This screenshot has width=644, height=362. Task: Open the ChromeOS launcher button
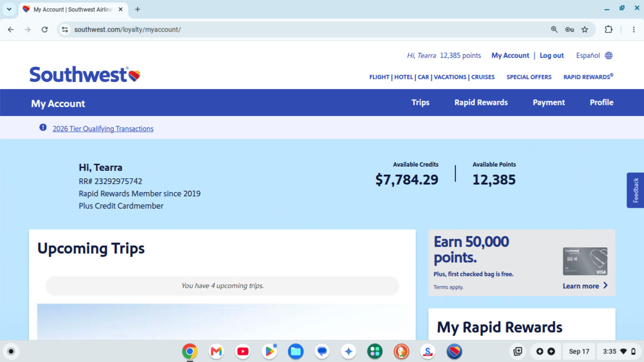[x=11, y=351]
